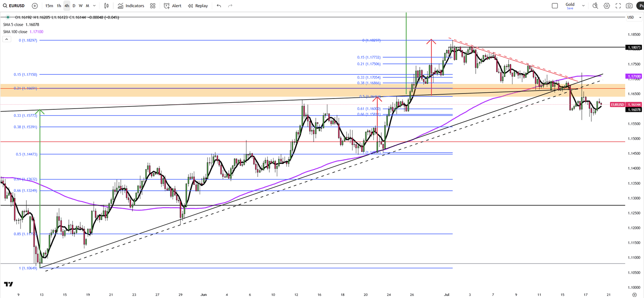Select the 1h timeframe
This screenshot has width=644, height=298.
point(59,6)
